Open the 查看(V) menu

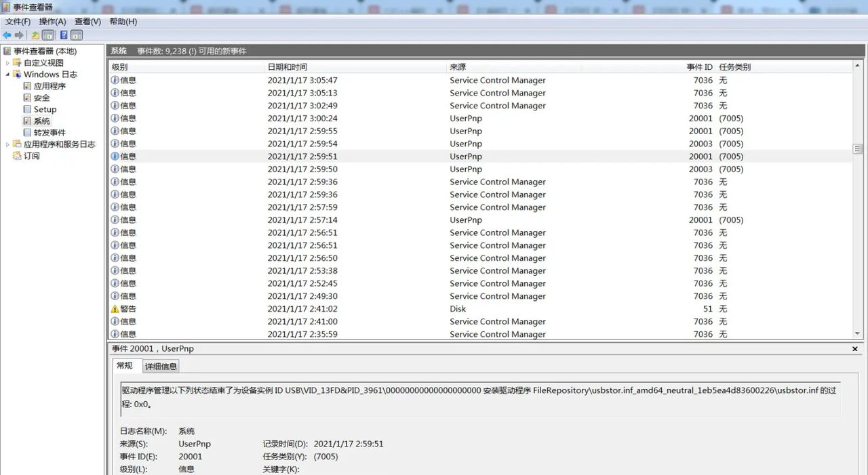coord(87,22)
